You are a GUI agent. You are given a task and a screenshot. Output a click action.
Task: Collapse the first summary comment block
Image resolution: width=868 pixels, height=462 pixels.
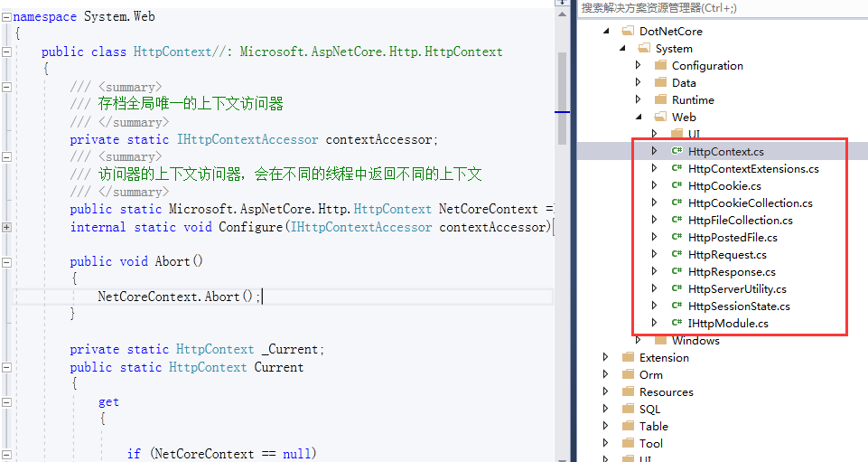click(x=6, y=87)
